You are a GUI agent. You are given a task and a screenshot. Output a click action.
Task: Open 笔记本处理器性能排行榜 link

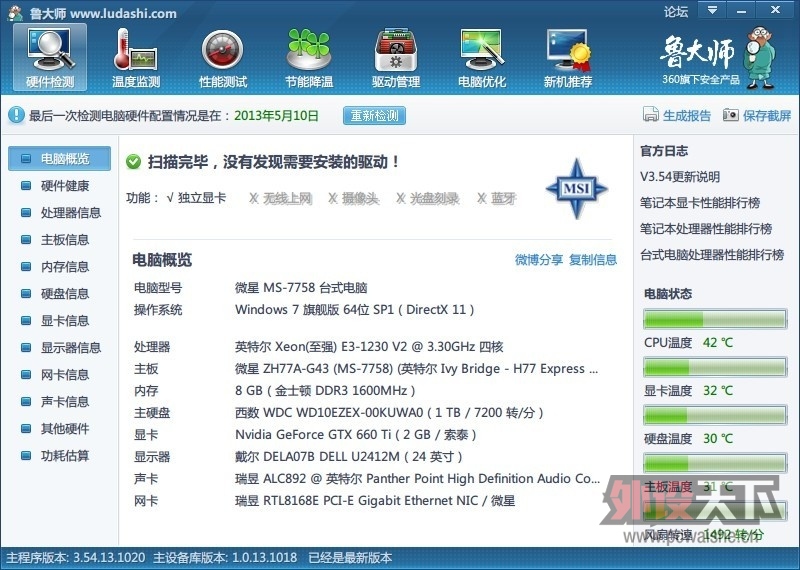(x=706, y=229)
